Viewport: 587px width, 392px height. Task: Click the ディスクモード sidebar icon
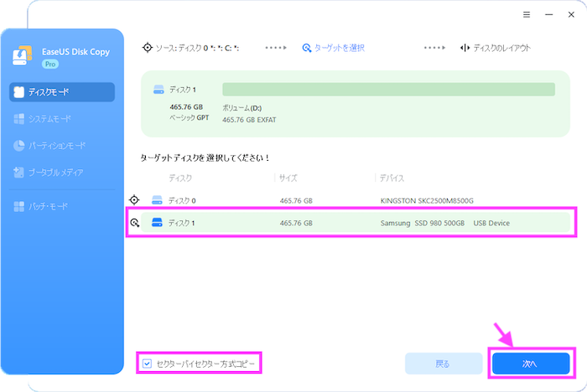coord(18,92)
